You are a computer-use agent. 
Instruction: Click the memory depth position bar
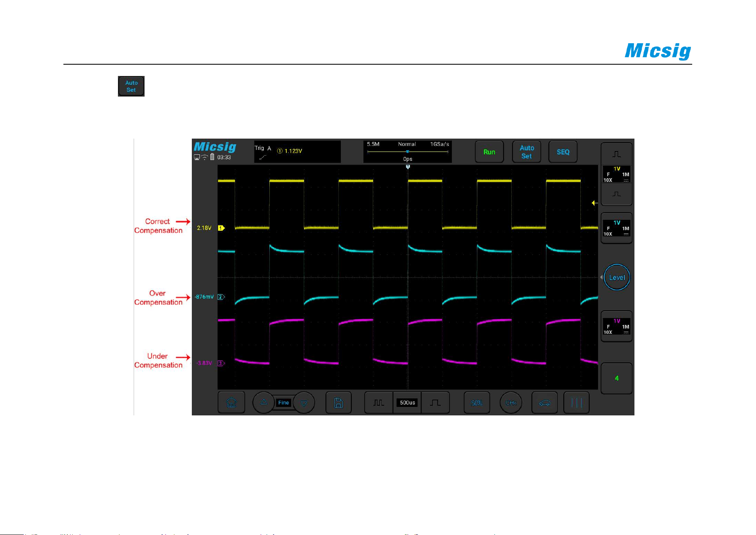point(407,152)
